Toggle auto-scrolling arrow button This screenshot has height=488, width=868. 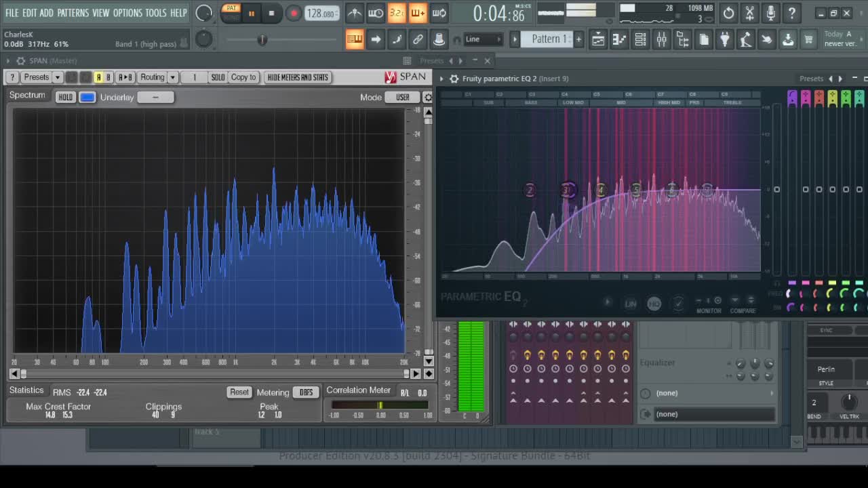click(x=376, y=39)
